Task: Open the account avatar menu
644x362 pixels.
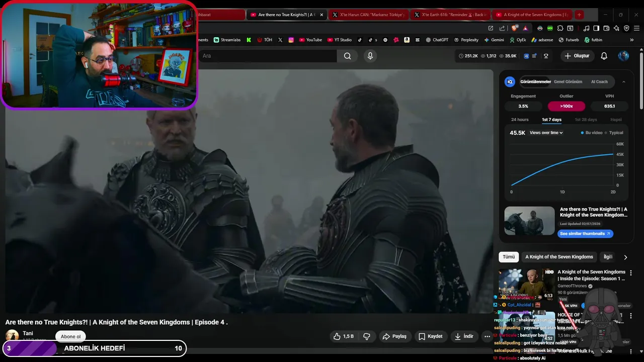Action: point(623,56)
